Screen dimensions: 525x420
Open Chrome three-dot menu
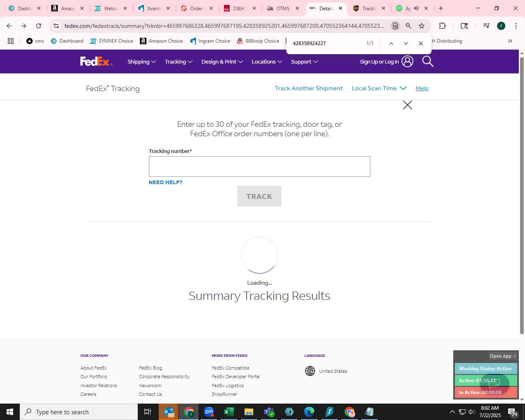pyautogui.click(x=516, y=26)
